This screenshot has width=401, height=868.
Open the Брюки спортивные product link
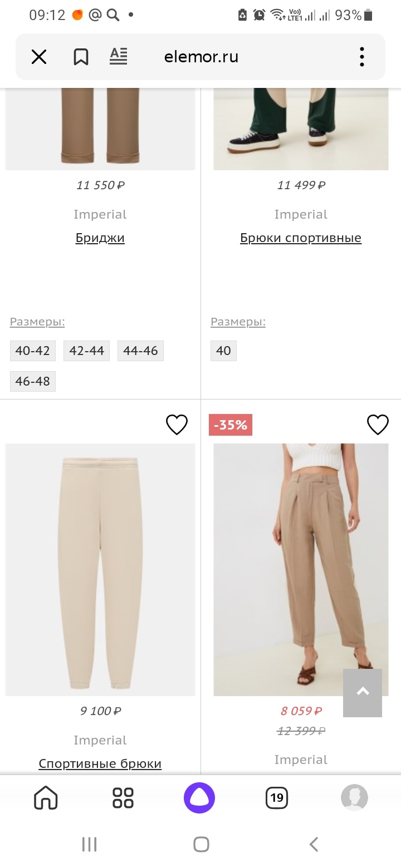click(x=301, y=238)
